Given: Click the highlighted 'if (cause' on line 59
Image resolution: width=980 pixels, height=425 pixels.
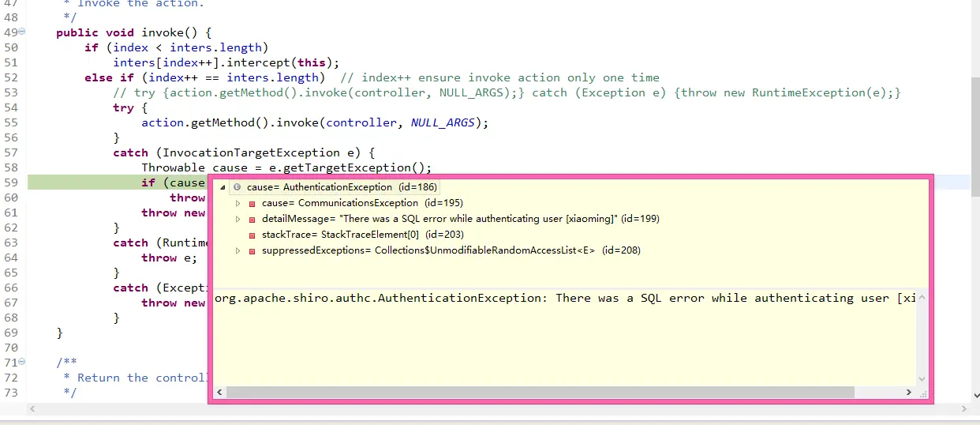Looking at the screenshot, I should [x=173, y=182].
